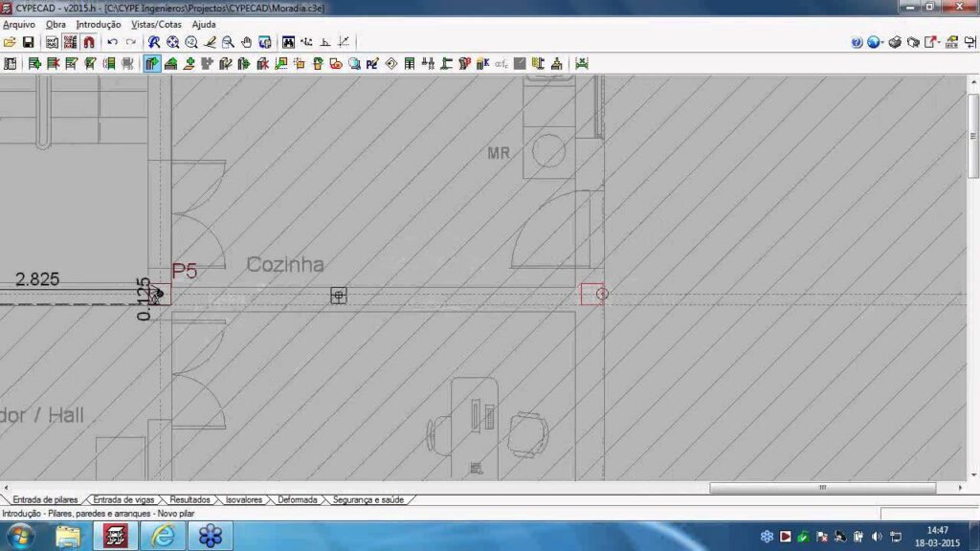The width and height of the screenshot is (980, 551).
Task: Expand the globe icon dropdown arrow
Action: pyautogui.click(x=883, y=42)
